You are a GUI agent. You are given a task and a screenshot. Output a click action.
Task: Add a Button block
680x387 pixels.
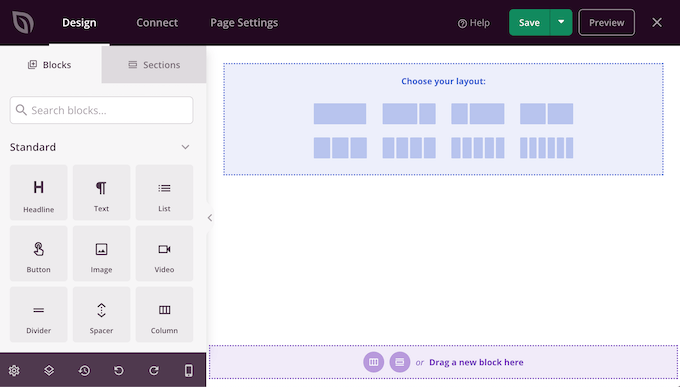click(39, 253)
